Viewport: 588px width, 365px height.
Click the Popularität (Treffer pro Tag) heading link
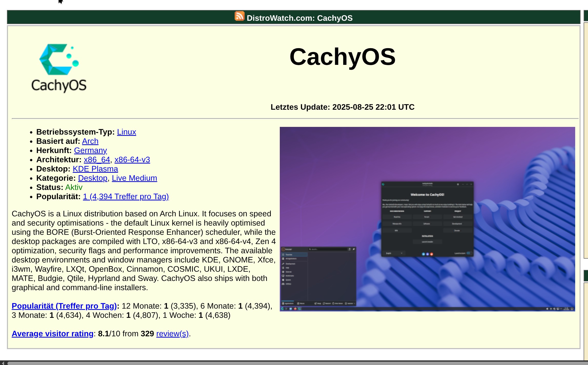64,306
